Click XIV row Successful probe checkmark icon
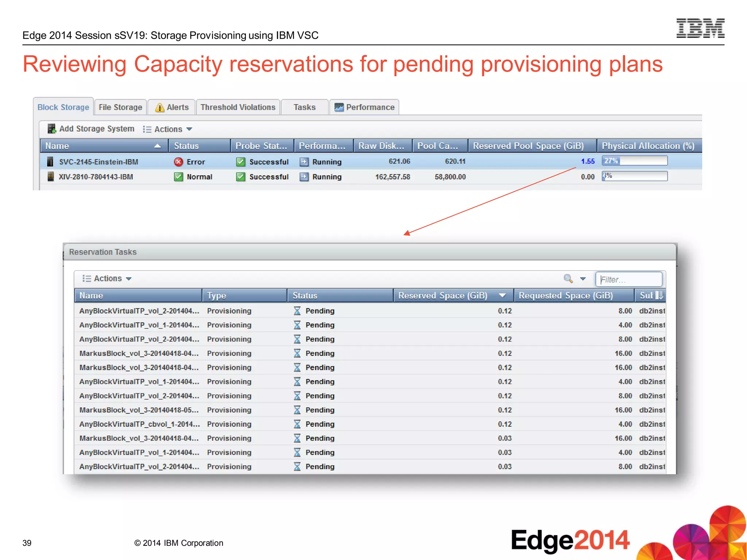747x560 pixels. [x=240, y=177]
